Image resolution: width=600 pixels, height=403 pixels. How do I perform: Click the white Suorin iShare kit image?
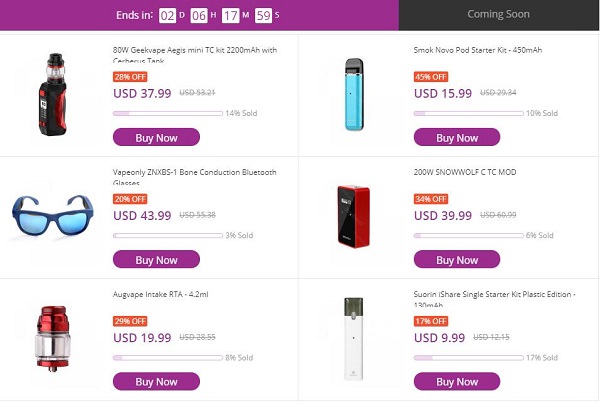(352, 338)
